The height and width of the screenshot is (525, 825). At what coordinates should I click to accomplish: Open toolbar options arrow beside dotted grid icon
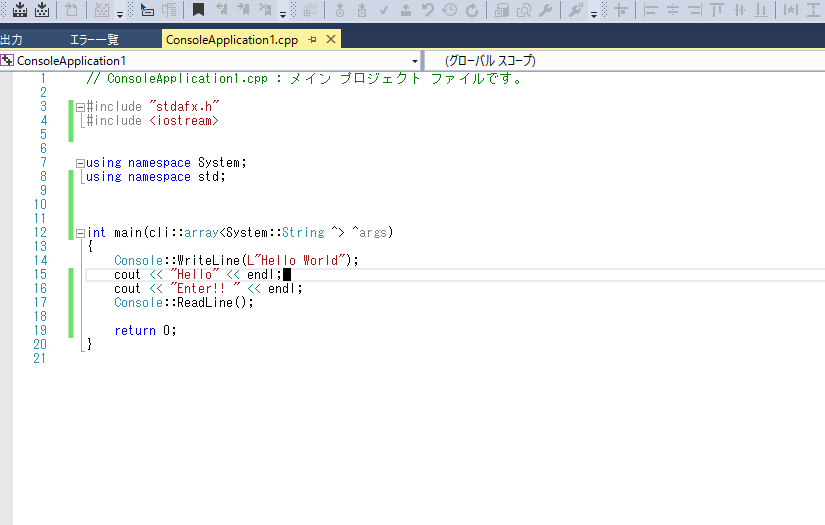click(x=119, y=14)
